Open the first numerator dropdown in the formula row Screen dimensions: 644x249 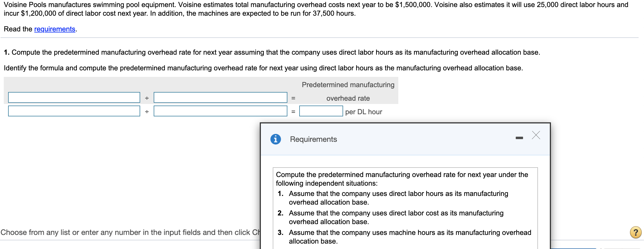click(x=74, y=98)
